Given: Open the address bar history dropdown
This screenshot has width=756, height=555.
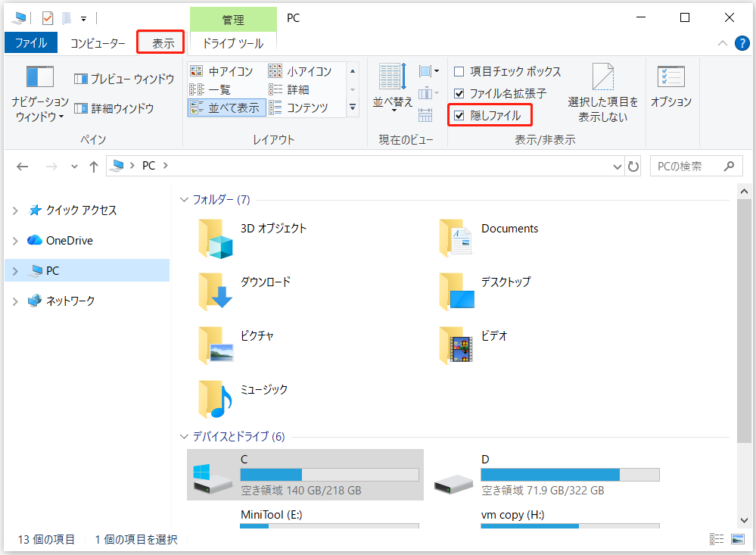Looking at the screenshot, I should pyautogui.click(x=618, y=167).
